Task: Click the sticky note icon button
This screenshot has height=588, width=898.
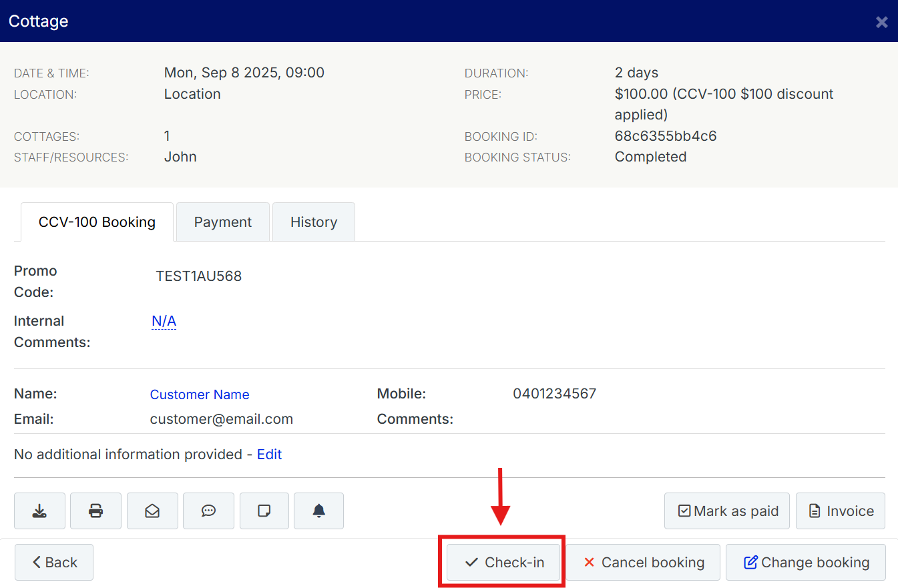Action: 264,511
